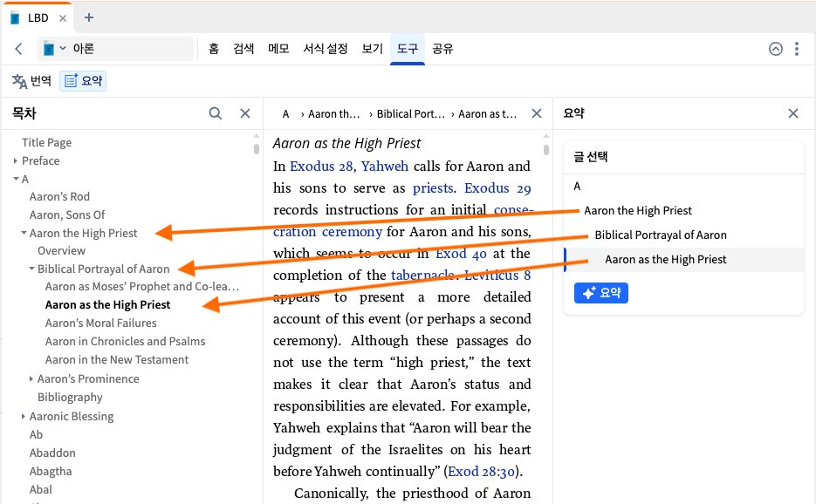
Task: Close the 요약 summary panel
Action: click(x=793, y=113)
